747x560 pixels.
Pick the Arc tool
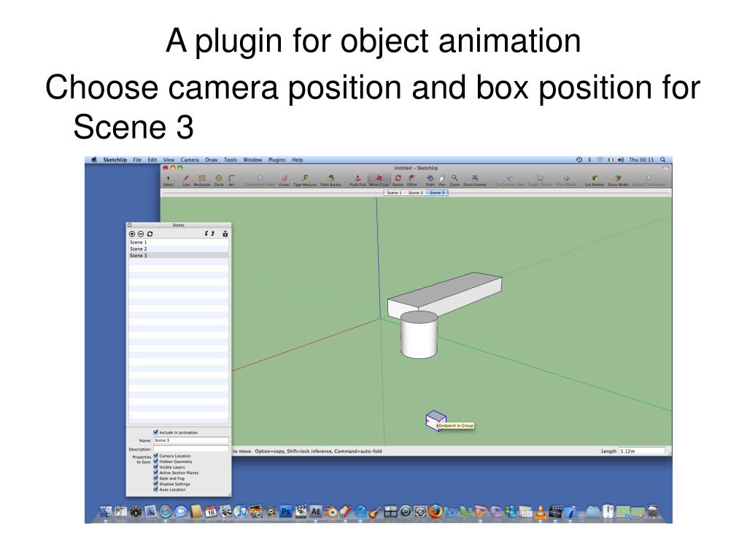[x=231, y=179]
